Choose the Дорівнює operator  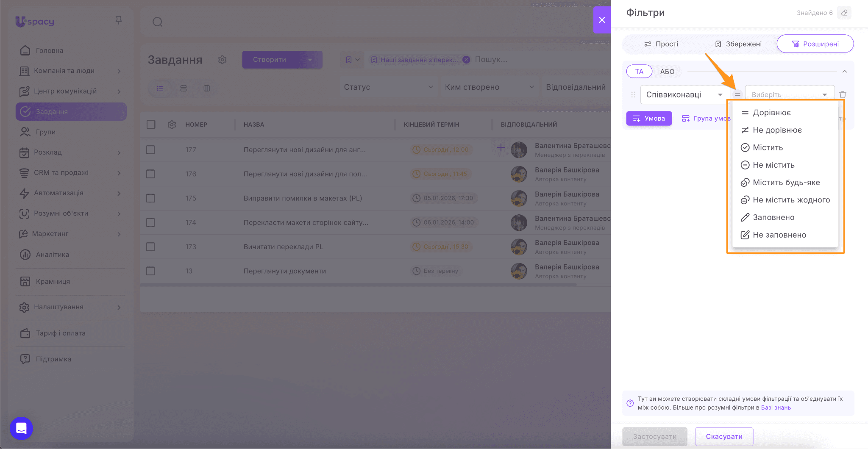785,113
